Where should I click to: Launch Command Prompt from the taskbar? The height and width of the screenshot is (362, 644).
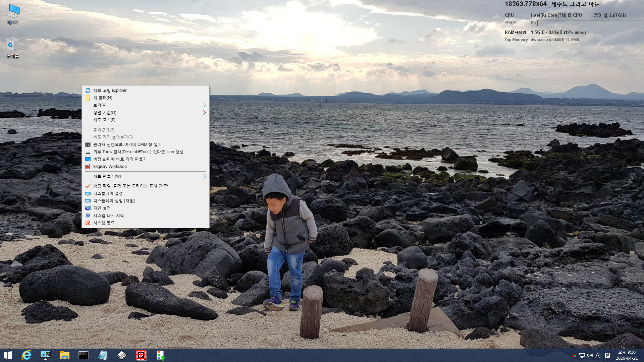tap(84, 355)
